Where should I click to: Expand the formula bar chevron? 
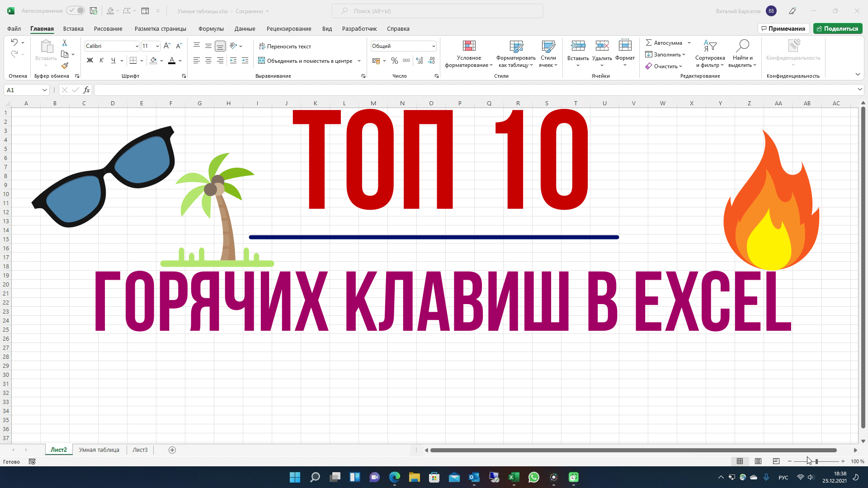pyautogui.click(x=860, y=89)
